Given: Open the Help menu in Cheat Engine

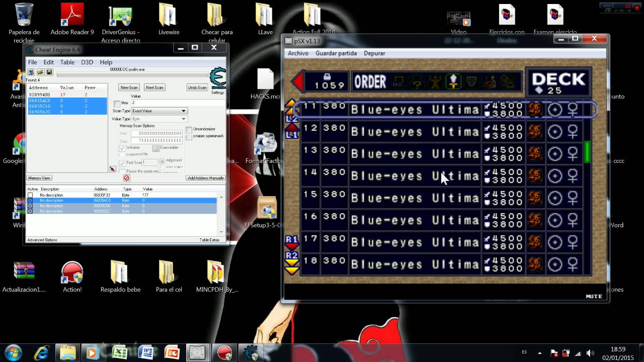Looking at the screenshot, I should pos(106,62).
